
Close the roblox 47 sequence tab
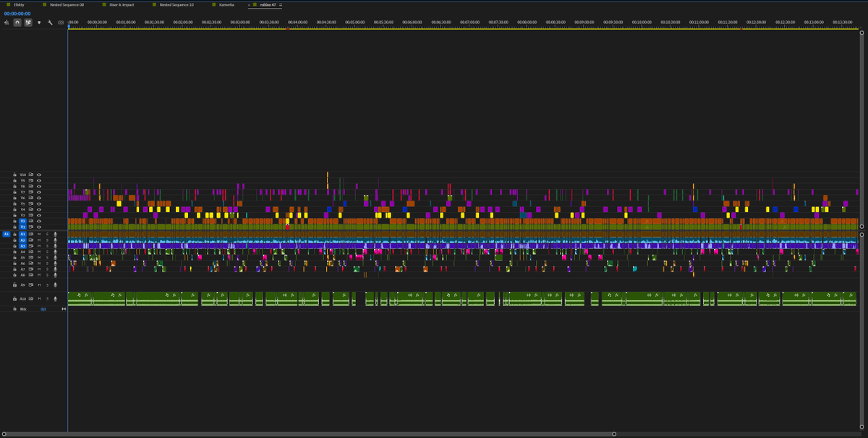(249, 4)
